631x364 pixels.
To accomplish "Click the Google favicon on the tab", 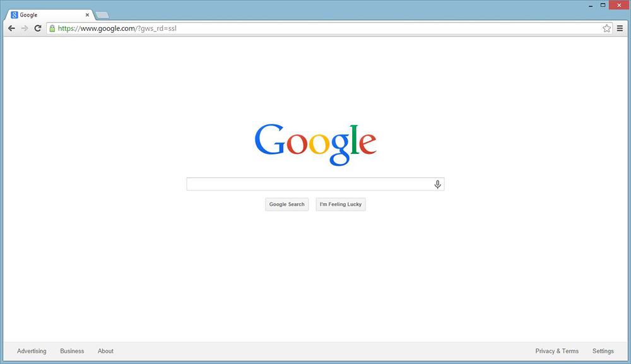I will (x=13, y=14).
